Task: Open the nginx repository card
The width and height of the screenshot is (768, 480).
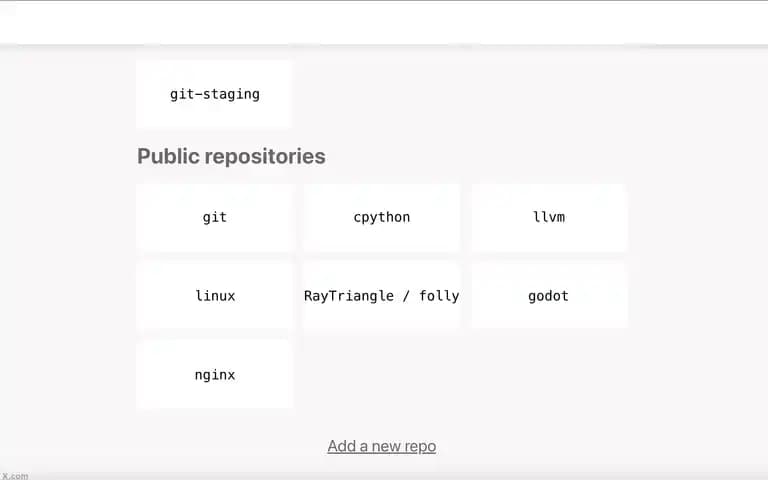Action: tap(215, 375)
